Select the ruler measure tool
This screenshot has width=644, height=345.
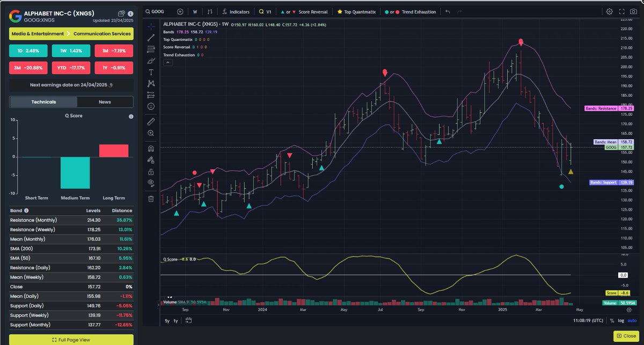point(151,121)
